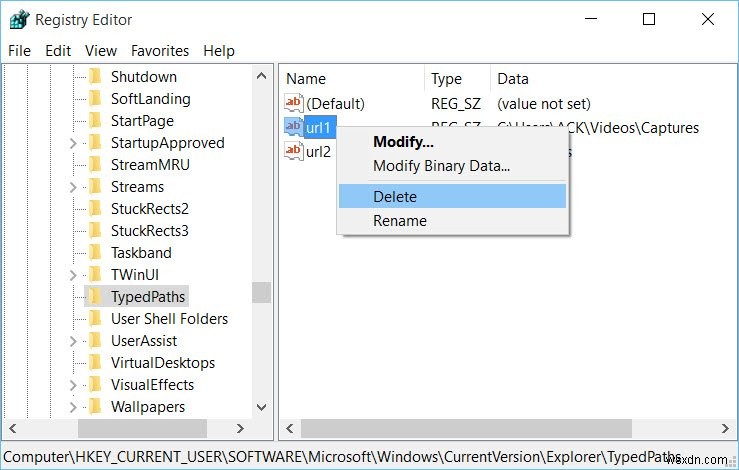Click the VirtualDesktops folder icon
739x470 pixels.
(x=95, y=363)
